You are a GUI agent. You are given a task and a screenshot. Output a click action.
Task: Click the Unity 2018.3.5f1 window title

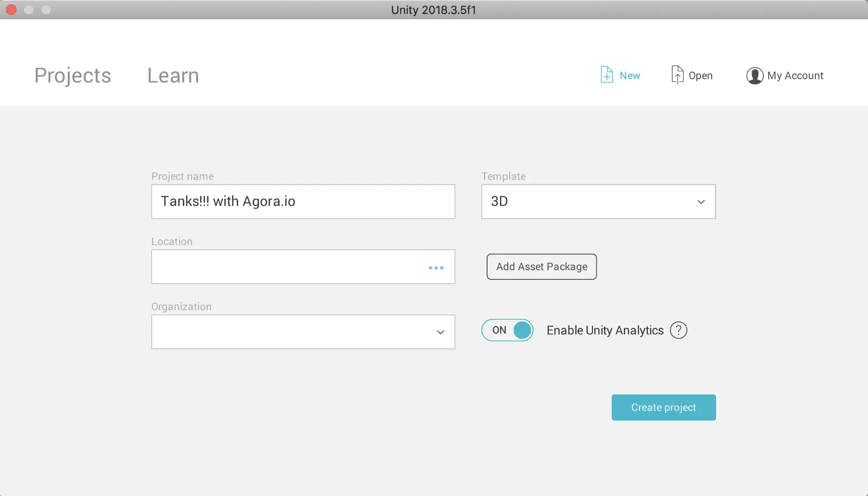(433, 10)
